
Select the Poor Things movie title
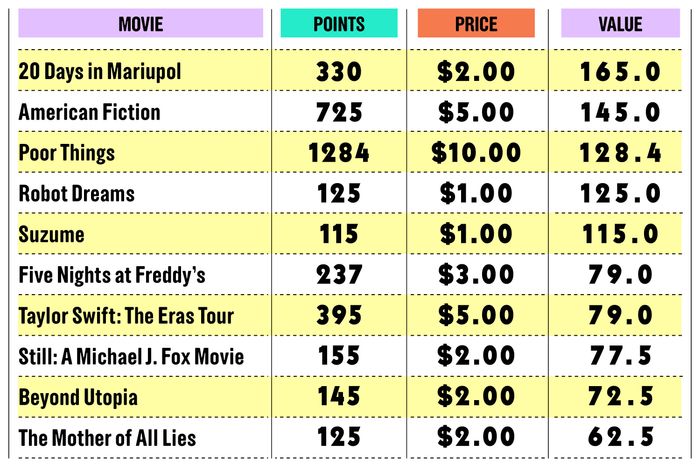pos(67,153)
